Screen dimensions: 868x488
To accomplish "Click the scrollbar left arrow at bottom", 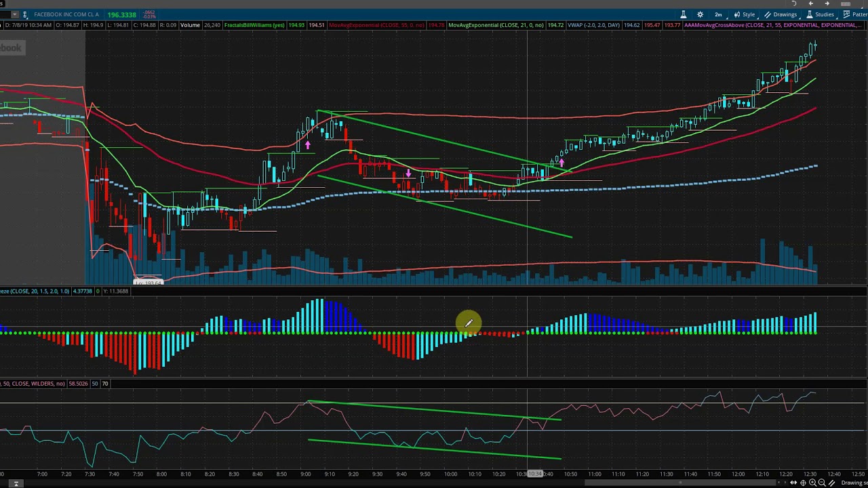I will pos(779,482).
